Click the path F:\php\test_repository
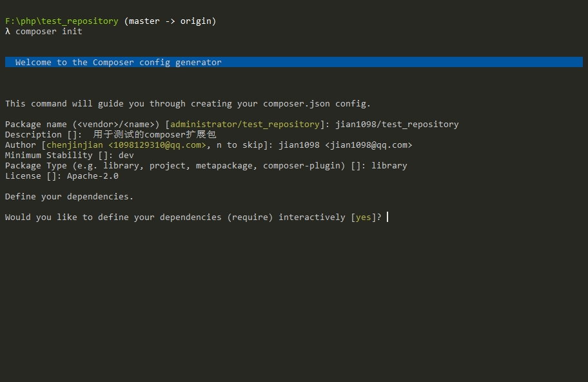The height and width of the screenshot is (382, 588). pos(62,21)
